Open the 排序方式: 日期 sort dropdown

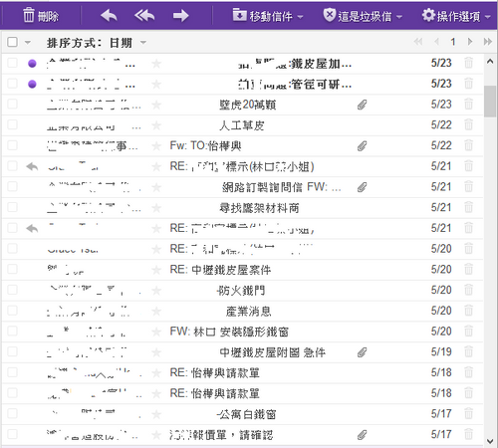coord(97,43)
